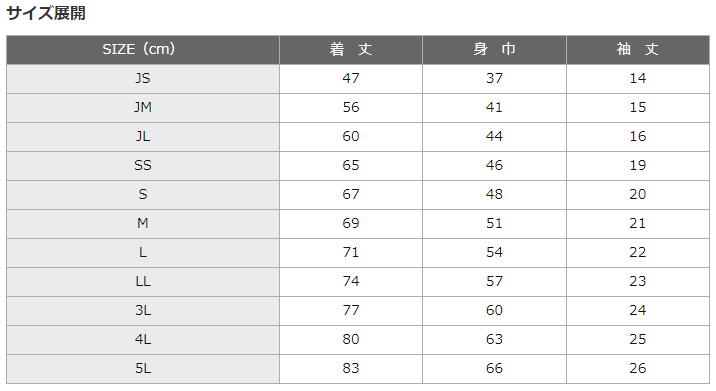Screen dimensions: 716x391
Task: Click the 袖丈 value 20 for S
Action: point(638,195)
